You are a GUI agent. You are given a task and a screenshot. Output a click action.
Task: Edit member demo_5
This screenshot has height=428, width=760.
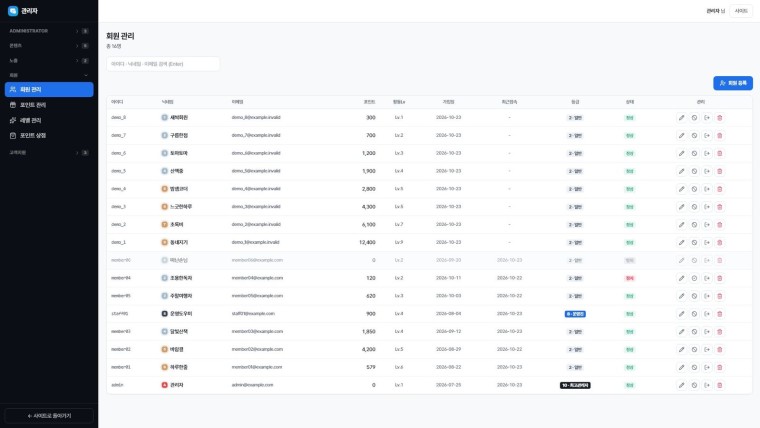[681, 171]
